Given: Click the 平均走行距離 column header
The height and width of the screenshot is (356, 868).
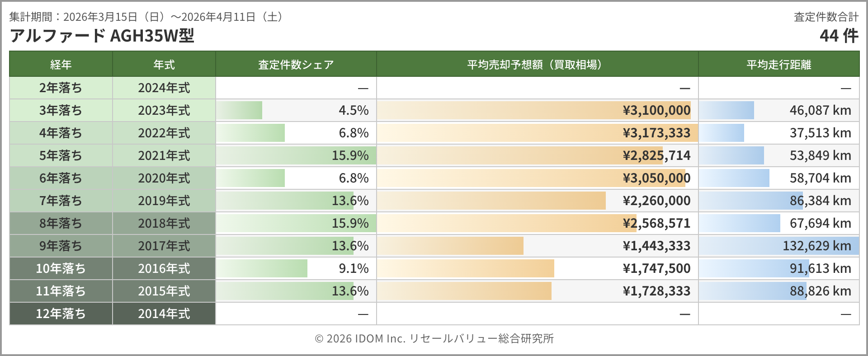Looking at the screenshot, I should pyautogui.click(x=778, y=65).
